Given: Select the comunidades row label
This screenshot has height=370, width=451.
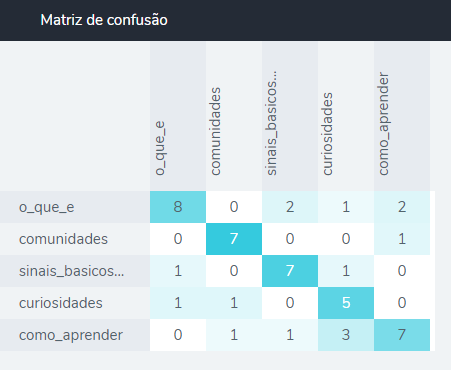Looking at the screenshot, I should (63, 239).
